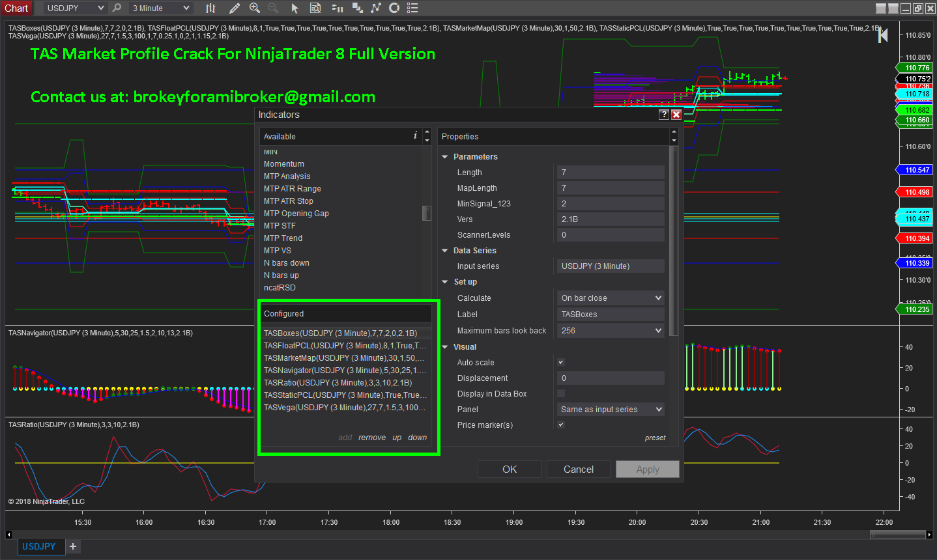Select TASStaticPCL in Configured list

[x=345, y=395]
